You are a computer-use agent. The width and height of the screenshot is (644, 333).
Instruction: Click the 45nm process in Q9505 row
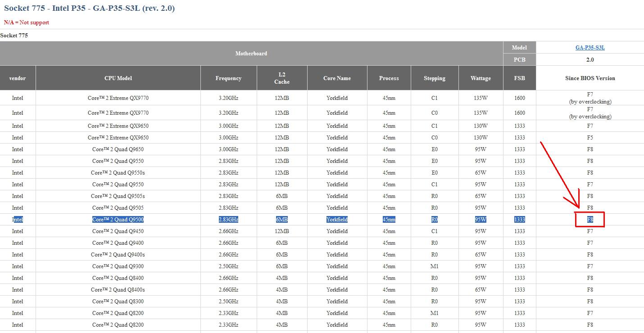pyautogui.click(x=389, y=208)
